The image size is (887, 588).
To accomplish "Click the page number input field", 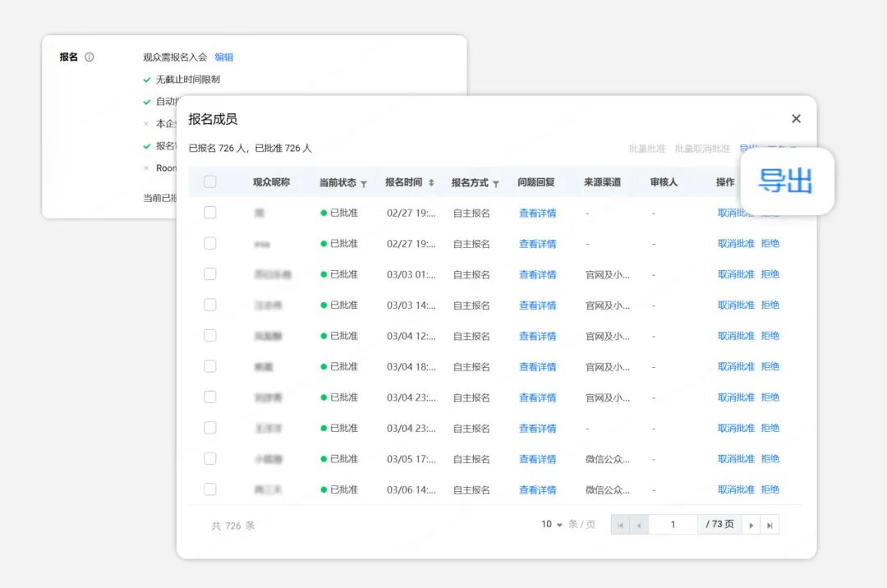I will click(x=673, y=525).
